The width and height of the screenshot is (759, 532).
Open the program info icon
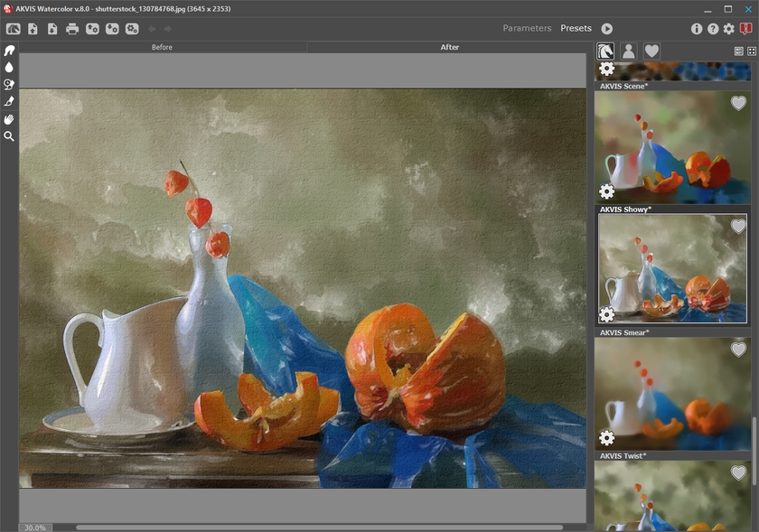pos(697,29)
